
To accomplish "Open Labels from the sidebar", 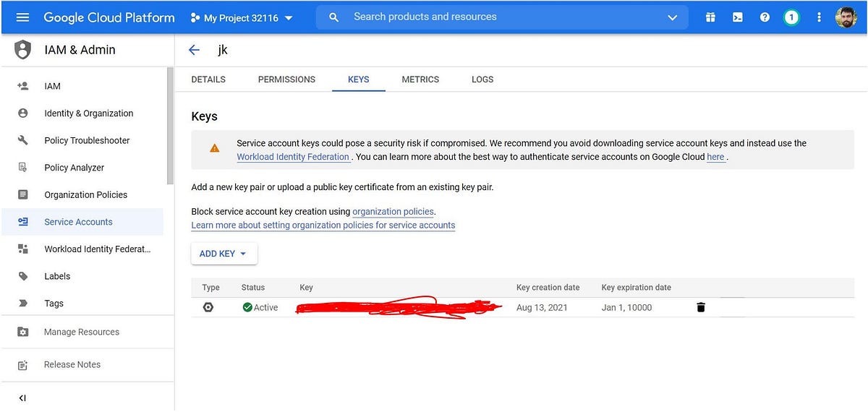I will pos(59,275).
